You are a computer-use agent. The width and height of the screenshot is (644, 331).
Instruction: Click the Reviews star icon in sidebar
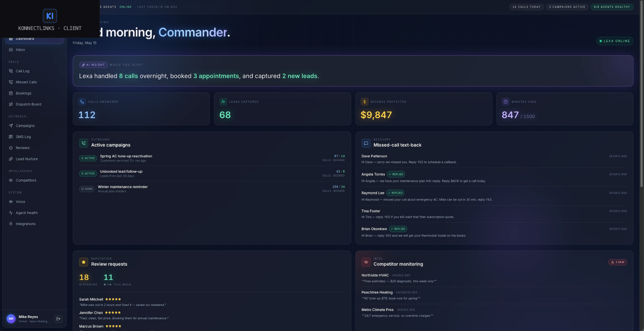(x=11, y=148)
